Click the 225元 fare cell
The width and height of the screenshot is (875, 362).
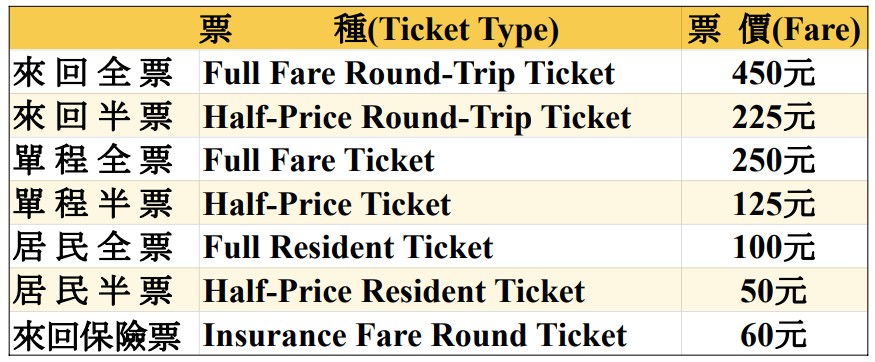coord(775,116)
